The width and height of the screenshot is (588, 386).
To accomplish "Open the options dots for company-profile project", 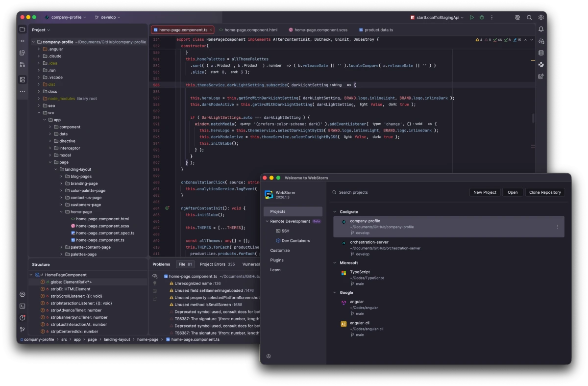I will (x=558, y=227).
